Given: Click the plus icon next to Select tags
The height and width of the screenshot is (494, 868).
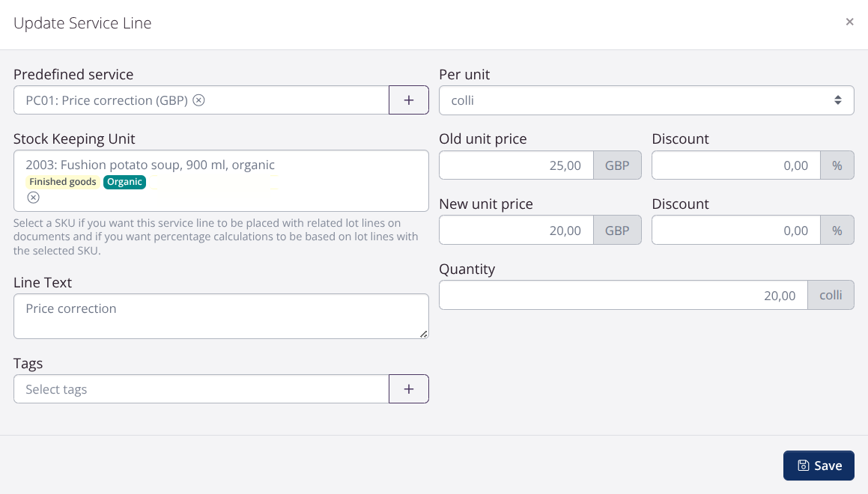Looking at the screenshot, I should pos(408,388).
